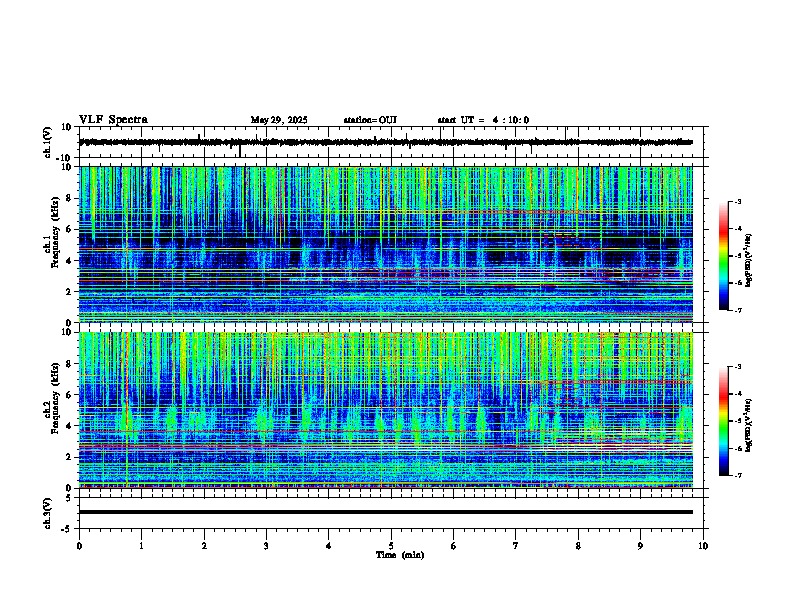Click the "VLF Spectra" title text
Viewport: 792px width, 612px height.
click(x=113, y=120)
